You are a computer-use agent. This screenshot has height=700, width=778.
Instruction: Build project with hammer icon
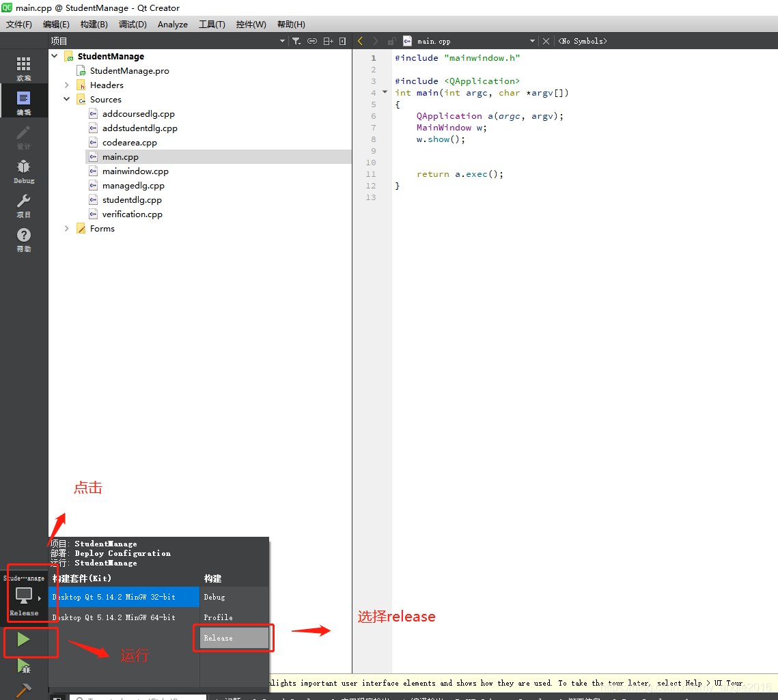pos(23,690)
